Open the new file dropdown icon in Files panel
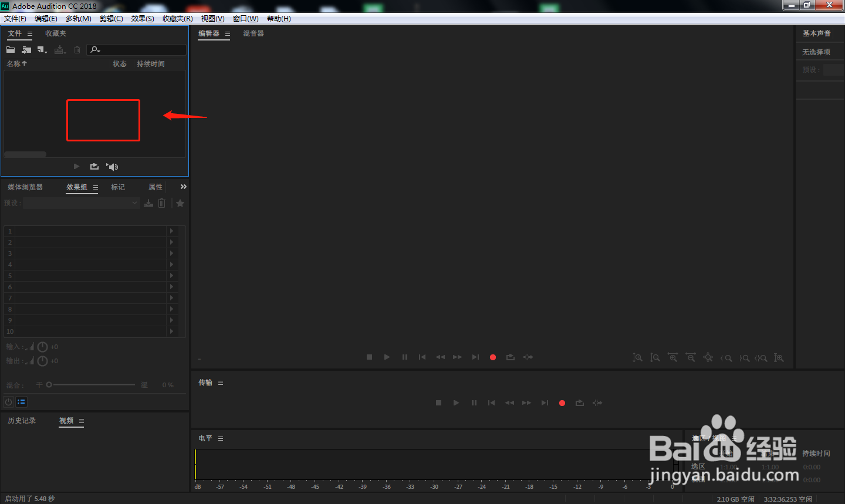The height and width of the screenshot is (504, 845). (x=42, y=50)
